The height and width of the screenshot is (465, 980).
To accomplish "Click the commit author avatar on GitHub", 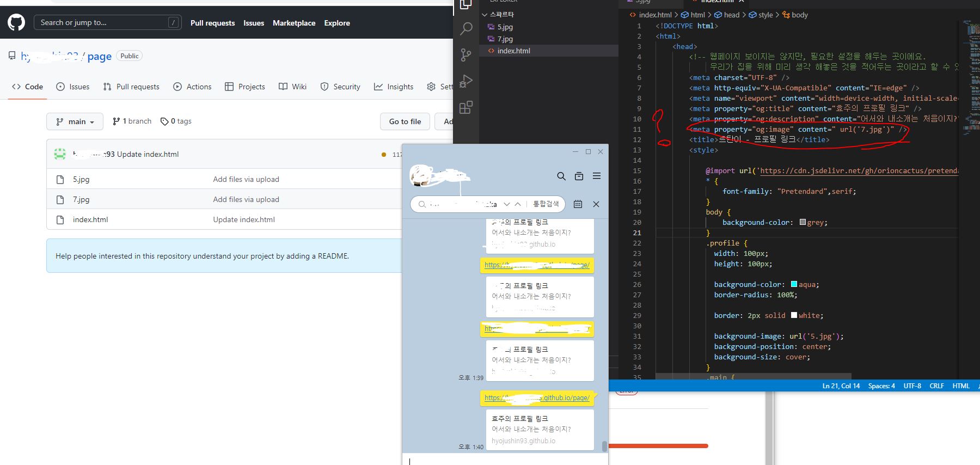I will tap(60, 154).
